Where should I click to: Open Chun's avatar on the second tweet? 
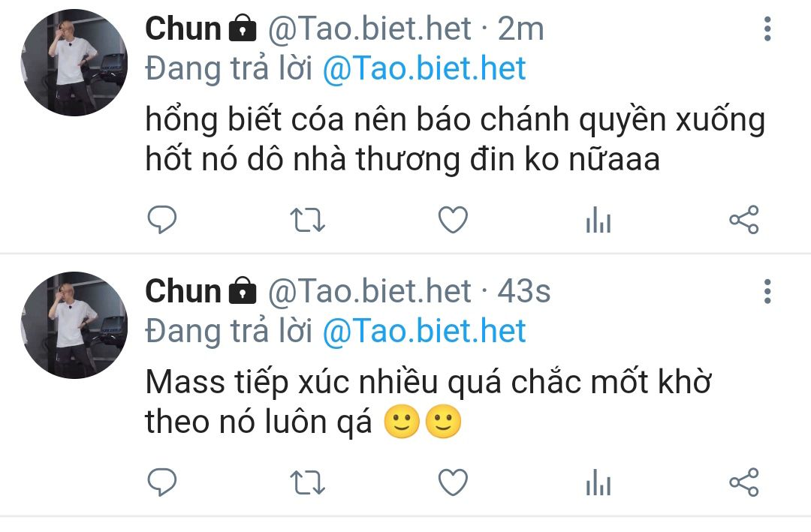tap(74, 325)
